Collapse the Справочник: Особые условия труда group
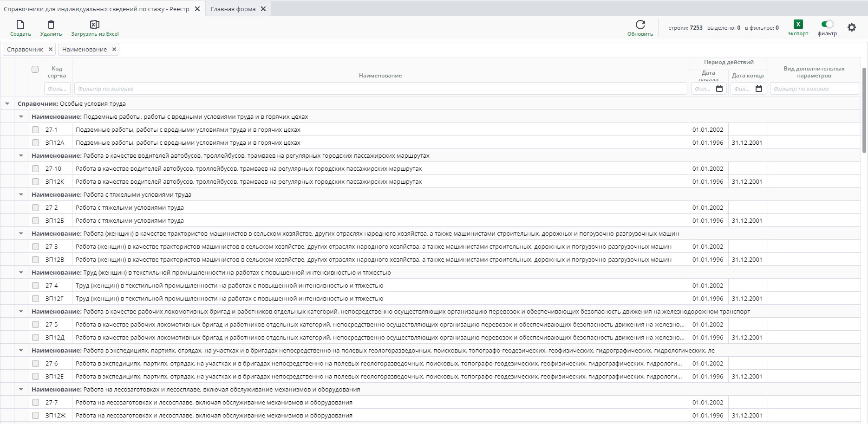The width and height of the screenshot is (868, 424). click(x=7, y=104)
